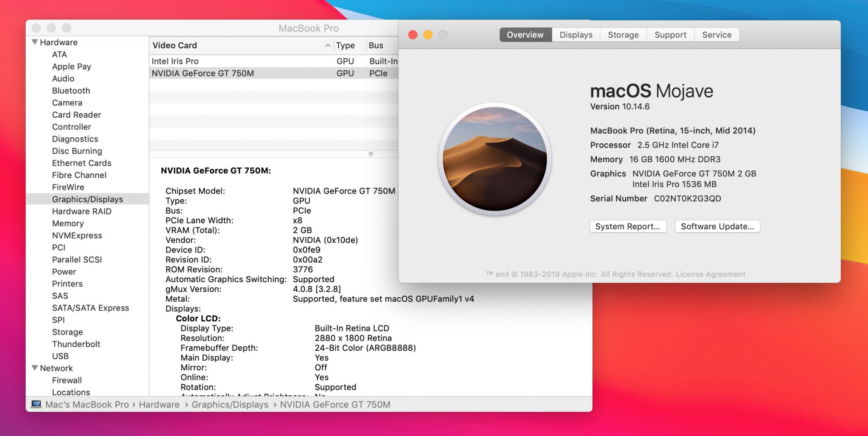Select USB in the sidebar

(x=60, y=356)
